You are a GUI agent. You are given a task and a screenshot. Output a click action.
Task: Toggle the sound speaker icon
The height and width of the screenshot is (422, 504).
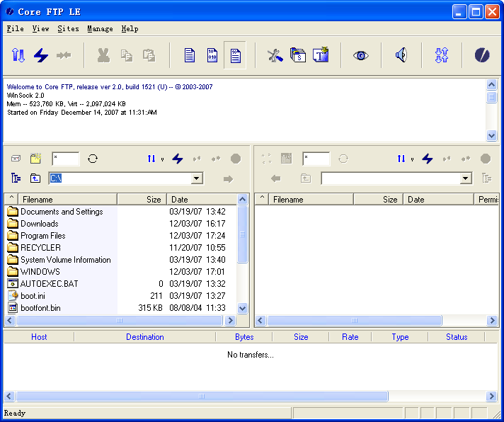[x=401, y=55]
